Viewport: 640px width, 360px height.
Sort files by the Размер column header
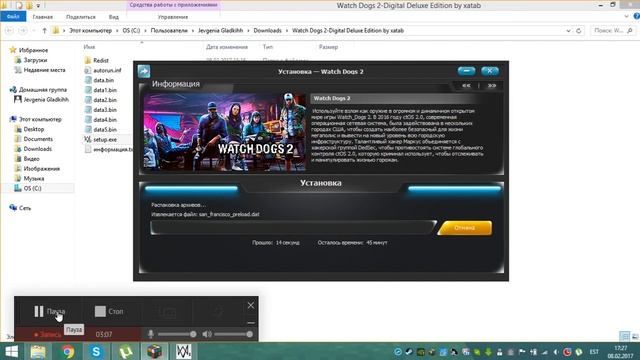coord(328,47)
